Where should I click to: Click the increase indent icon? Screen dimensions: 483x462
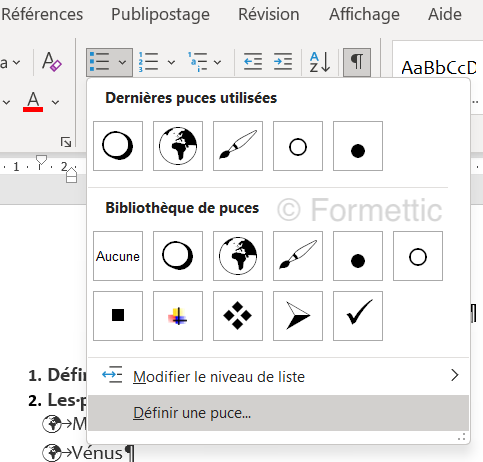click(283, 62)
